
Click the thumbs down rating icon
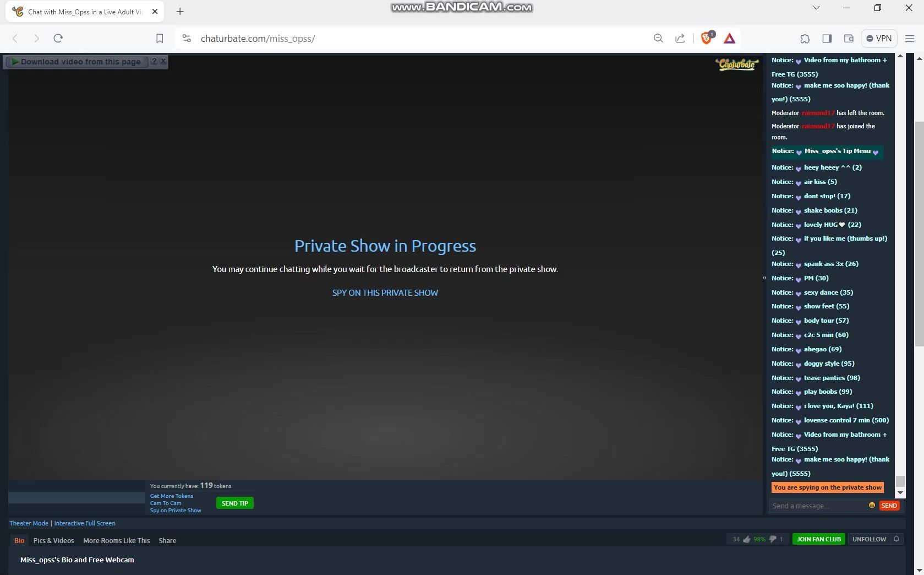tap(772, 539)
